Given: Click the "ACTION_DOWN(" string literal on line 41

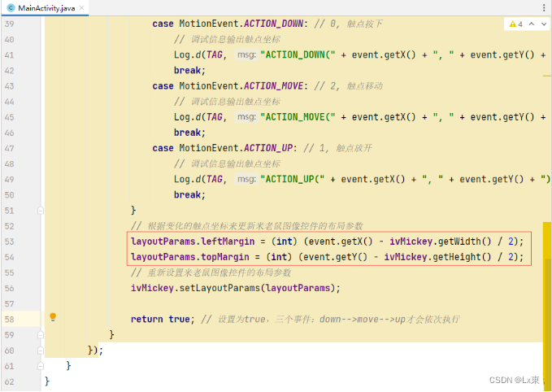Looking at the screenshot, I should click(298, 55).
